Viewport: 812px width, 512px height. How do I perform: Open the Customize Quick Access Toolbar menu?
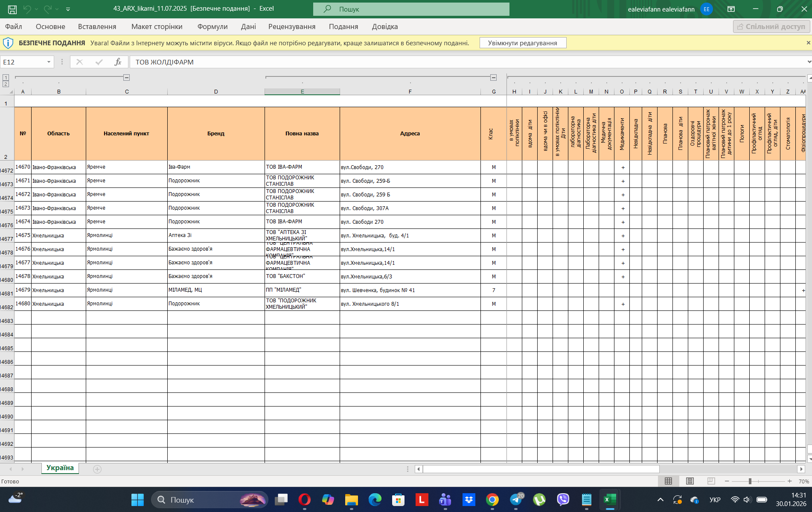tap(68, 9)
